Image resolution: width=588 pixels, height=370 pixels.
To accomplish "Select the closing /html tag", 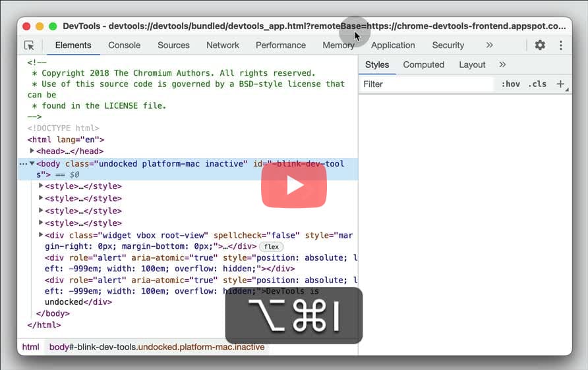I will pos(44,325).
